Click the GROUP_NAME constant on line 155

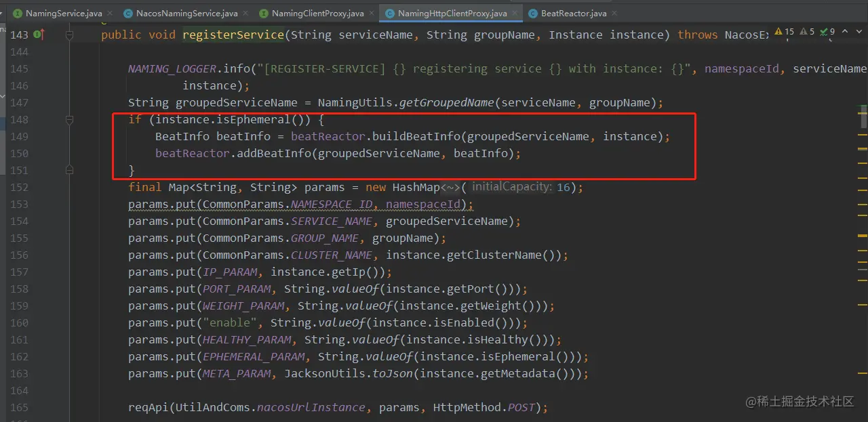(325, 238)
